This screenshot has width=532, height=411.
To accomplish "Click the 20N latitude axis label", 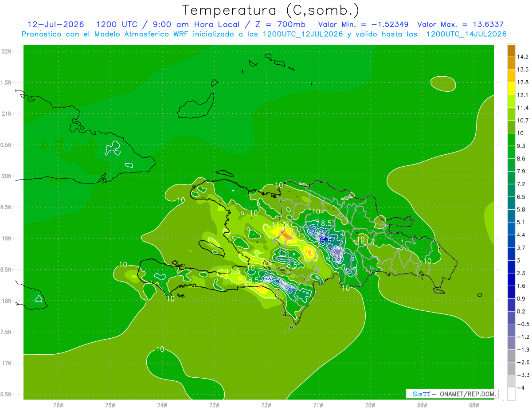I will tap(7, 176).
